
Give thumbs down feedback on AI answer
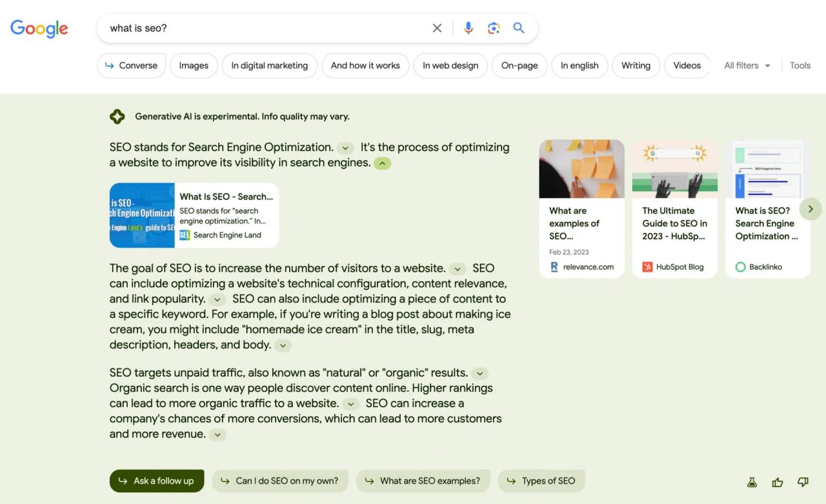click(803, 482)
